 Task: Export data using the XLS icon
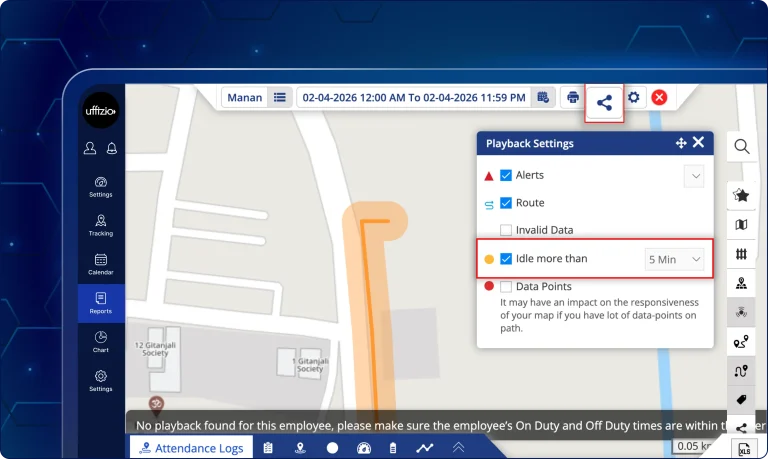coord(744,448)
